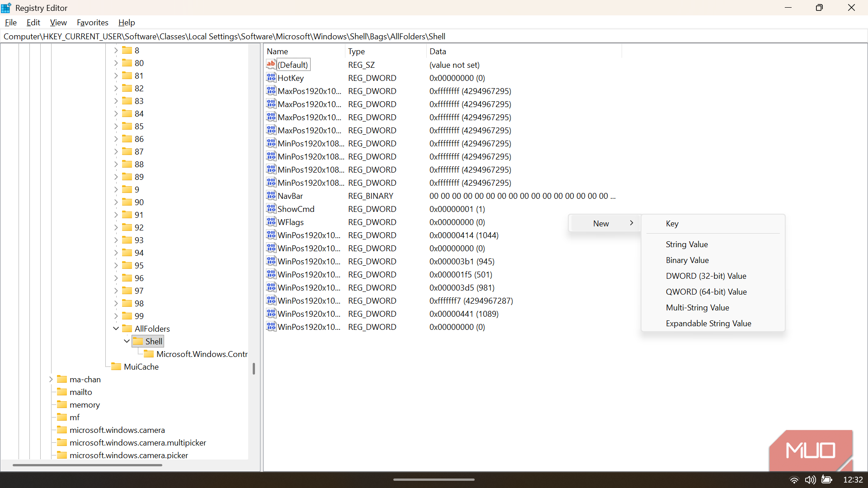Expand the key named 82
This screenshot has width=868, height=488.
116,88
